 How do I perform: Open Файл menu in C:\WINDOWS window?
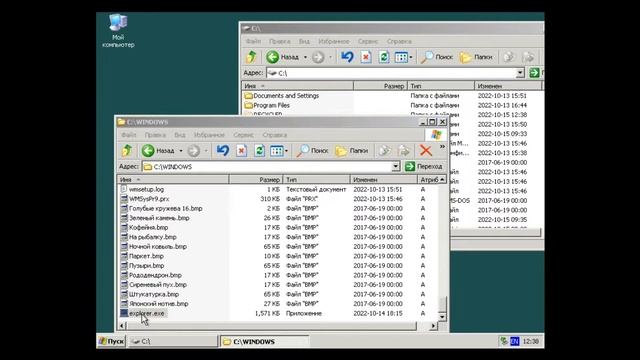click(129, 135)
